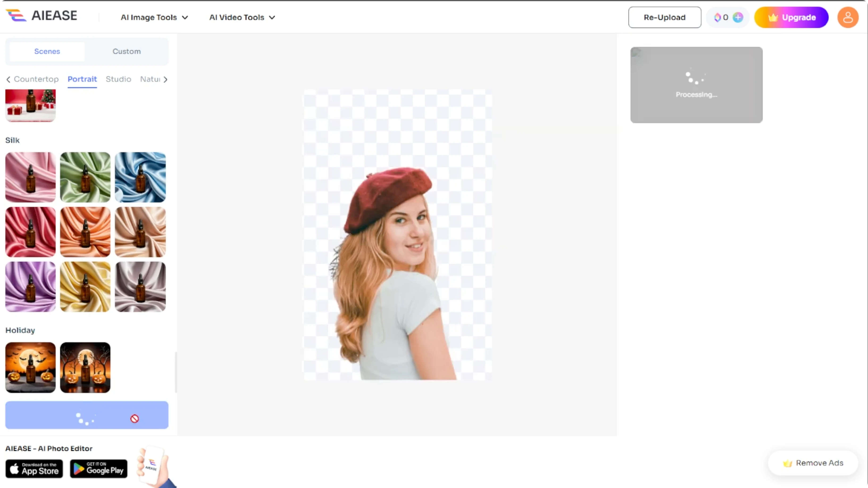
Task: Choose the red silk background
Action: (31, 232)
